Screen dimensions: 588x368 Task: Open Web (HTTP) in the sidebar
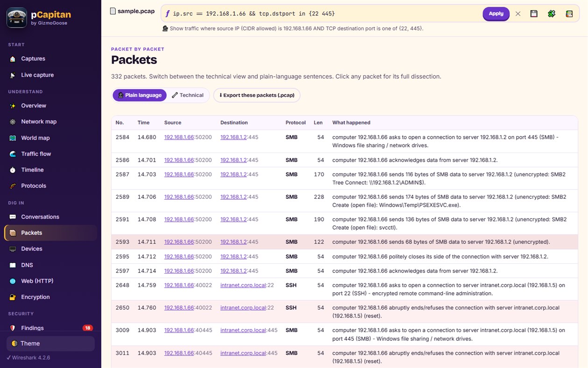click(50, 281)
